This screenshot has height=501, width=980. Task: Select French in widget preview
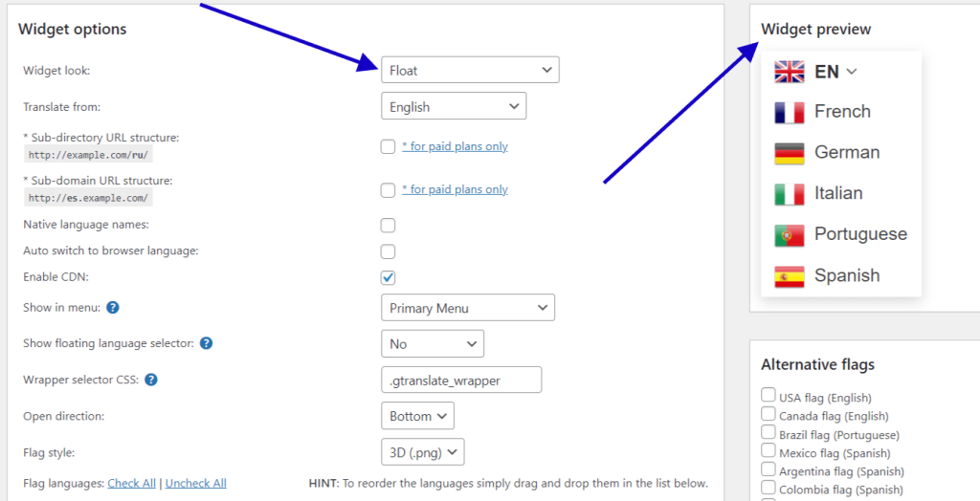[x=842, y=112]
